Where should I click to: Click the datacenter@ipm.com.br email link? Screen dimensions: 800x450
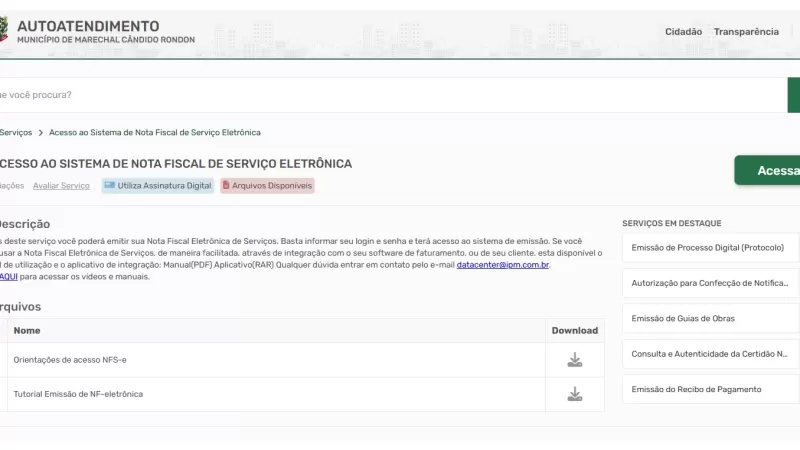502,265
